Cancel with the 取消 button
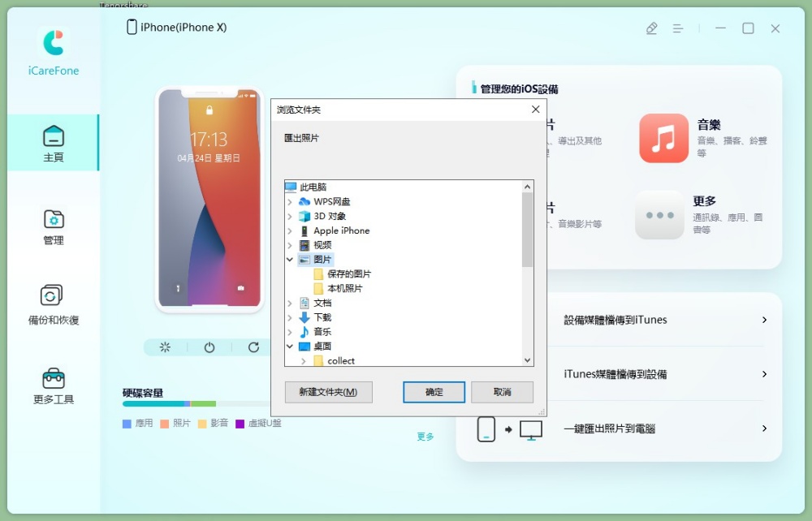 (x=503, y=392)
